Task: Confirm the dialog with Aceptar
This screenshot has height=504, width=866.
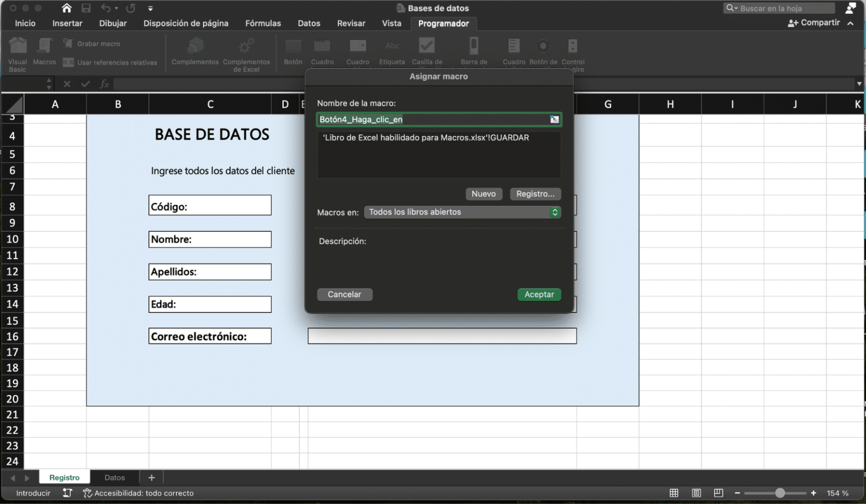Action: (539, 294)
